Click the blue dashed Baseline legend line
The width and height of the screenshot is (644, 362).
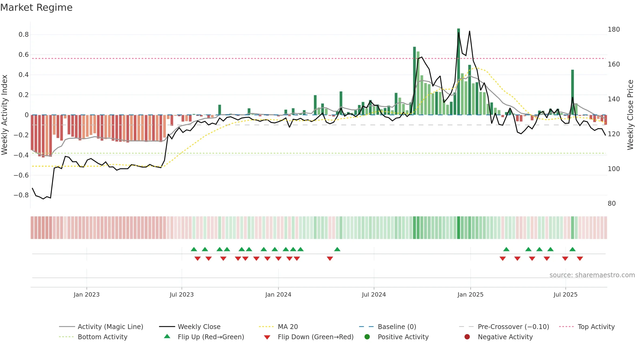pyautogui.click(x=367, y=327)
